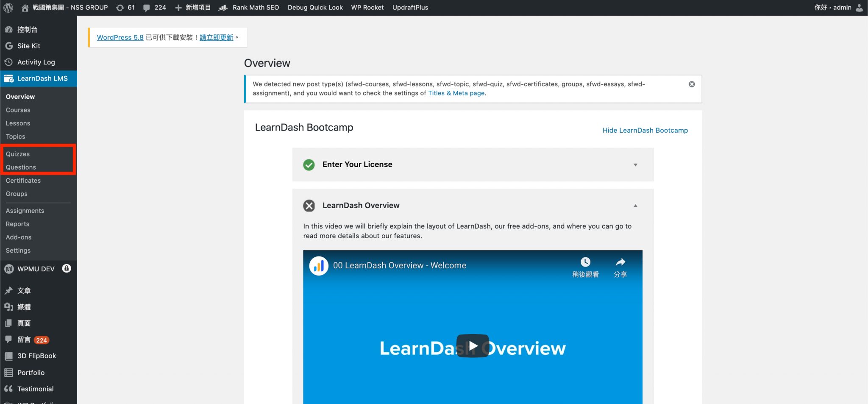Click the Portfolio list icon
This screenshot has height=404, width=868.
click(8, 373)
